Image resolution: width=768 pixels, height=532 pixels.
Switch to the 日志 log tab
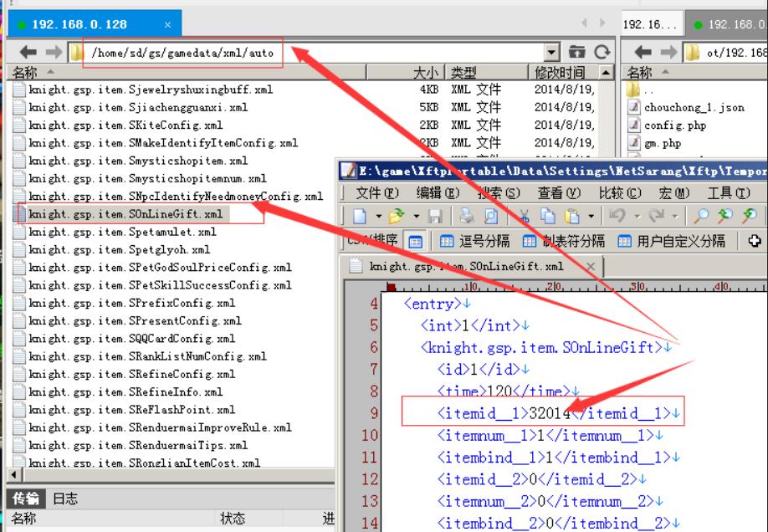[x=65, y=499]
